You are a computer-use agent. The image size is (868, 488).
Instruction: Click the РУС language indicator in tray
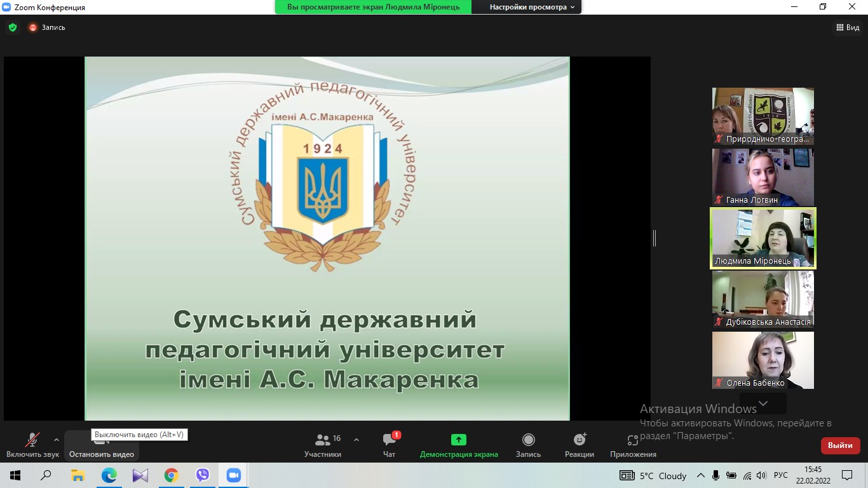[781, 475]
